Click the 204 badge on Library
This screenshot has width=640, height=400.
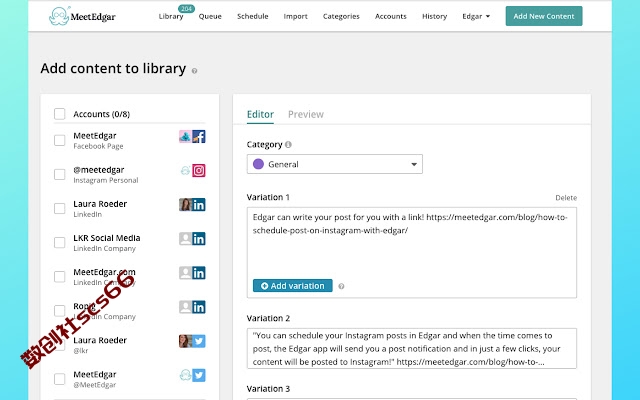tap(187, 9)
